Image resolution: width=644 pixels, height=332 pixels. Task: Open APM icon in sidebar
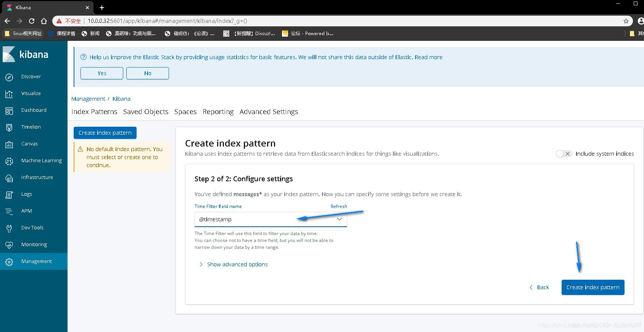tap(9, 211)
